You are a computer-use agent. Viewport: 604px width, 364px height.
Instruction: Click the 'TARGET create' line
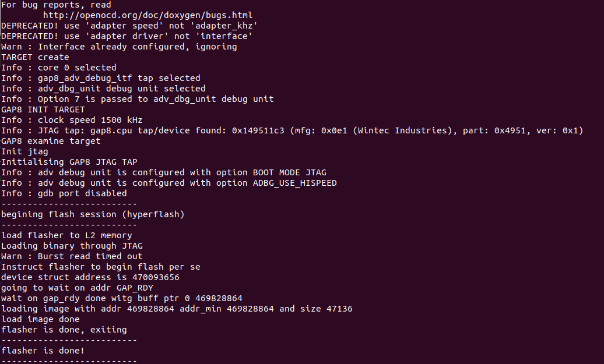[35, 57]
